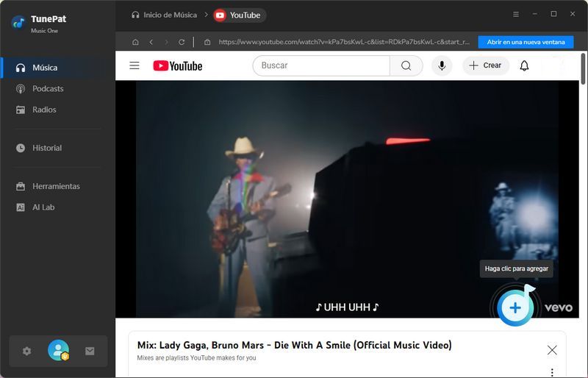Open the YouTube guide hamburger menu
Viewport: 588px width, 378px height.
[x=135, y=65]
